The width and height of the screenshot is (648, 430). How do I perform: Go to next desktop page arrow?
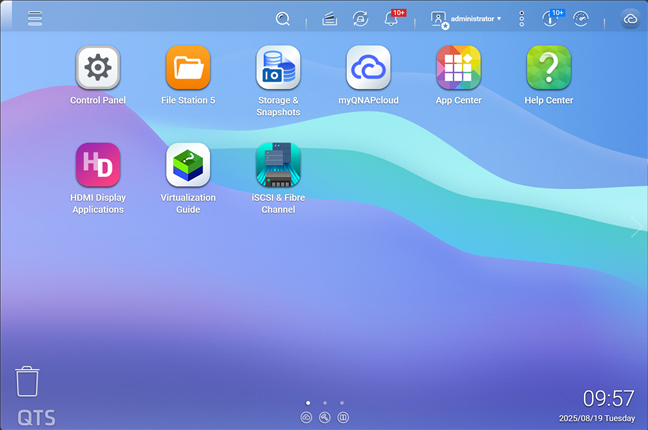[x=636, y=229]
